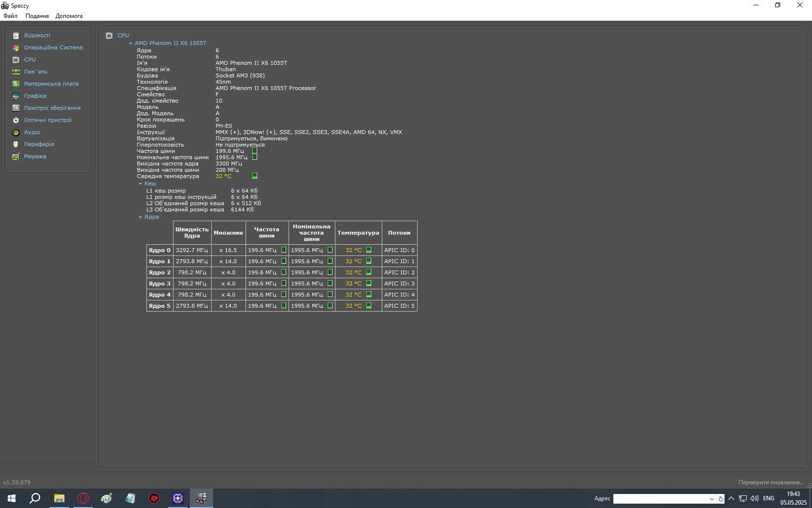Select the Мережа network icon in sidebar
The height and width of the screenshot is (508, 812).
point(16,156)
